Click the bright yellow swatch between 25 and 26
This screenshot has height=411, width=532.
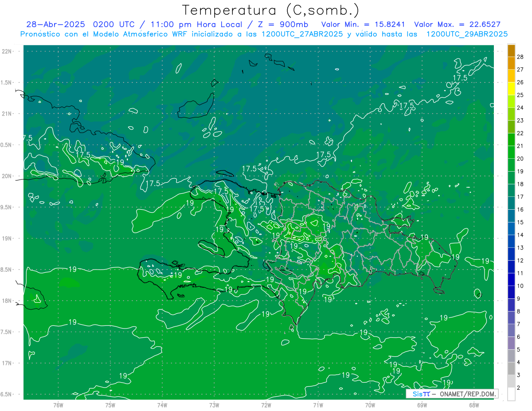click(511, 89)
